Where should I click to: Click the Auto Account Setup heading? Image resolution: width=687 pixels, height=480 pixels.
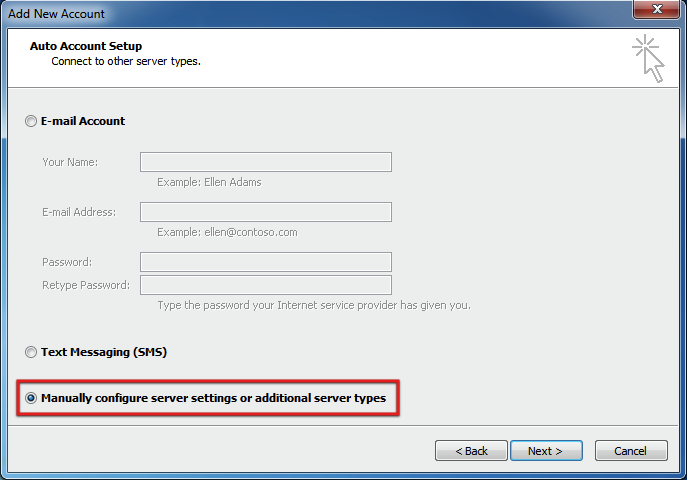coord(86,46)
